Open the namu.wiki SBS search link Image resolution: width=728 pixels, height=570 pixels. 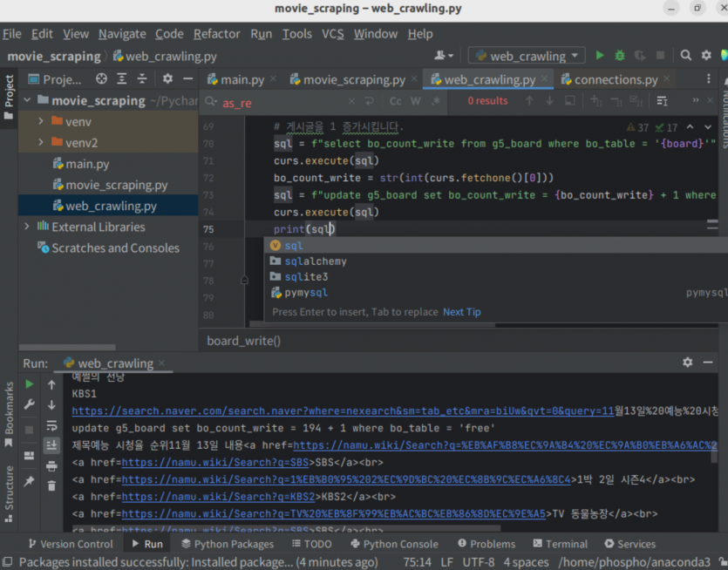215,462
